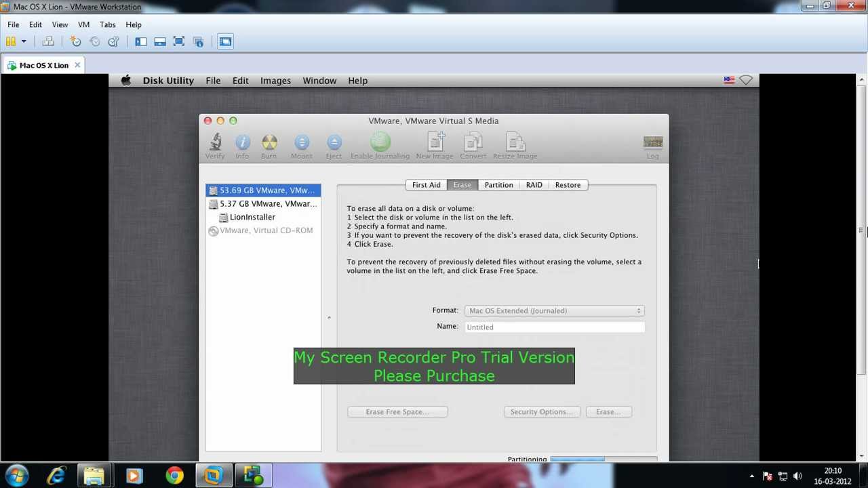This screenshot has height=488, width=868.
Task: Open the RAID tab
Action: pyautogui.click(x=534, y=185)
